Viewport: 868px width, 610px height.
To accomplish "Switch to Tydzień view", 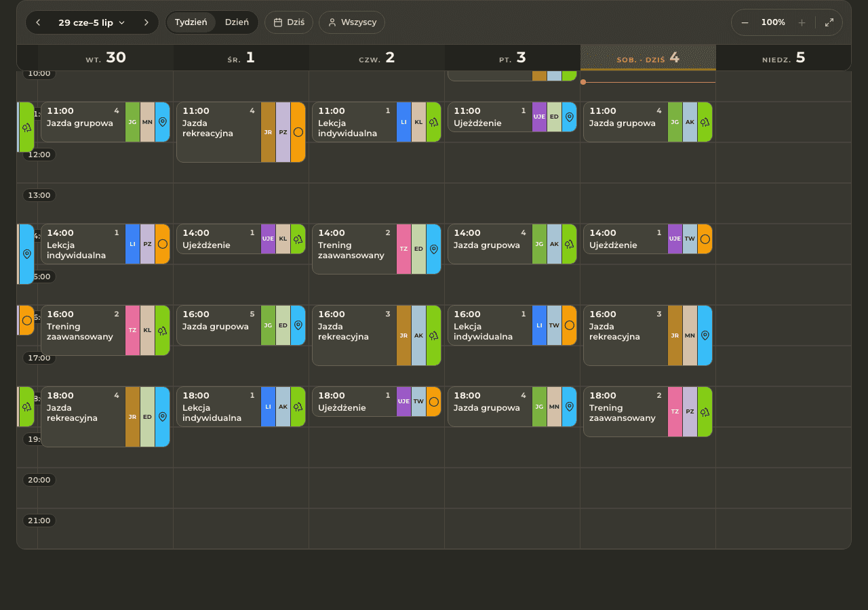I will coord(191,22).
